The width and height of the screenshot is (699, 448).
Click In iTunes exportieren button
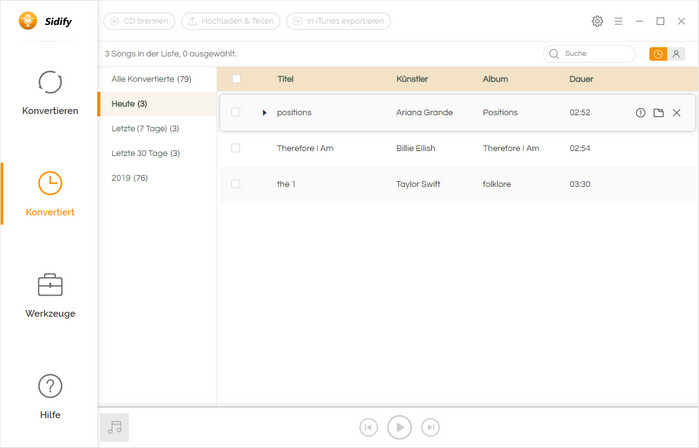coord(338,21)
